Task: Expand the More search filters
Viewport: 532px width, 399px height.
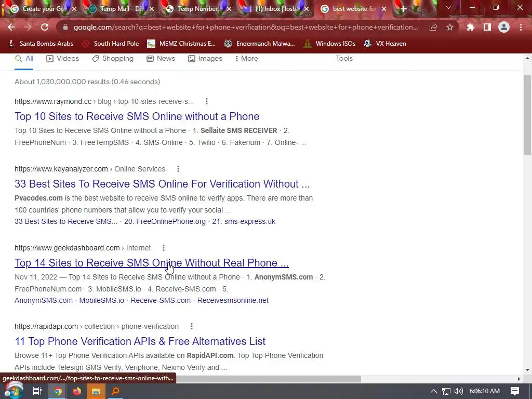Action: pos(246,59)
